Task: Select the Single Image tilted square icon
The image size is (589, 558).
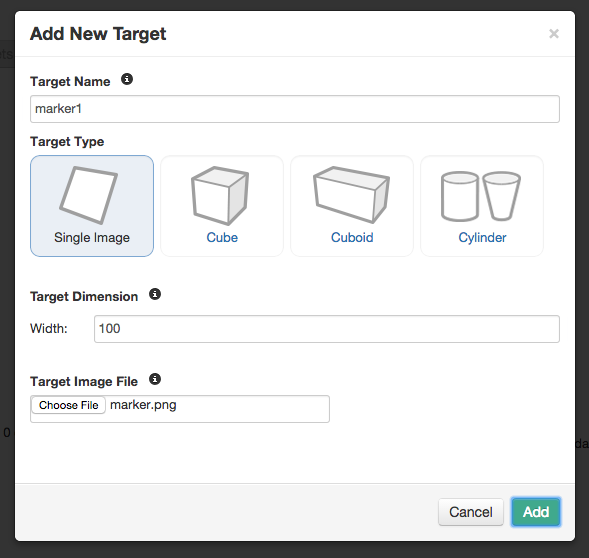Action: (89, 195)
